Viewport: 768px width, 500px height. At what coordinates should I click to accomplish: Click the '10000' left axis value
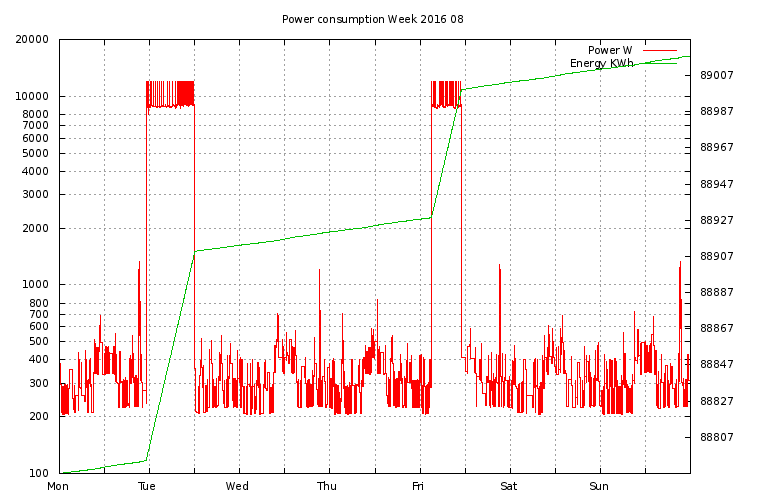pyautogui.click(x=32, y=96)
